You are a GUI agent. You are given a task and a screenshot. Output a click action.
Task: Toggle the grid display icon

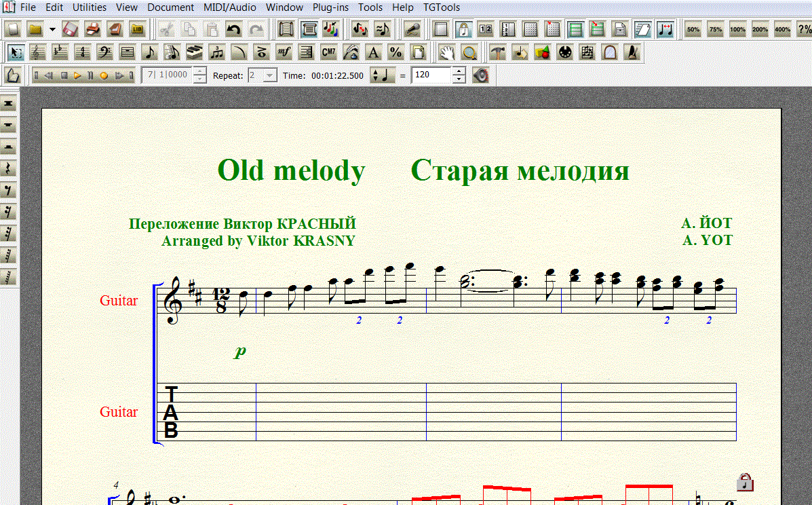click(x=530, y=29)
